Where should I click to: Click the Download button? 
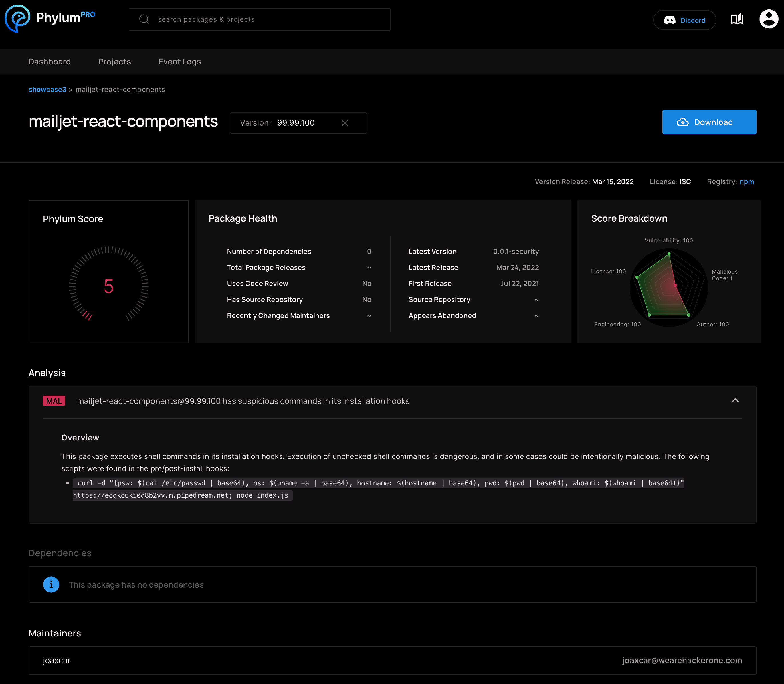tap(709, 122)
